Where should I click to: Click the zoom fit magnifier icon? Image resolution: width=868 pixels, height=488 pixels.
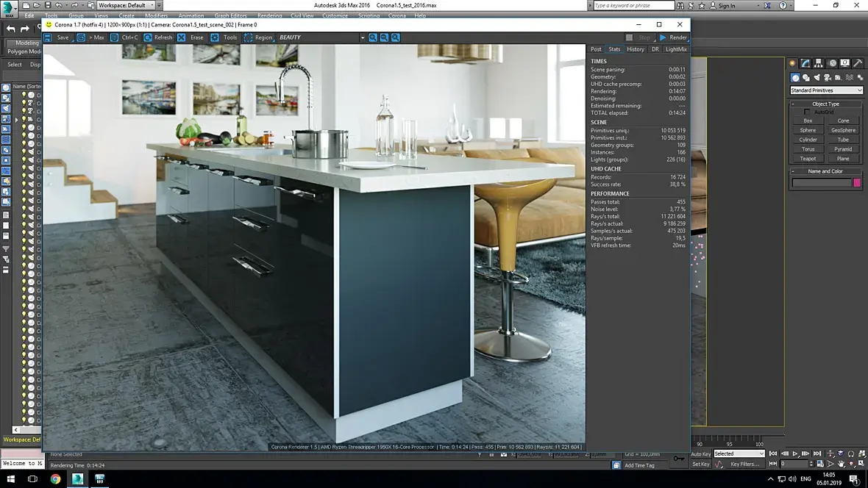396,37
